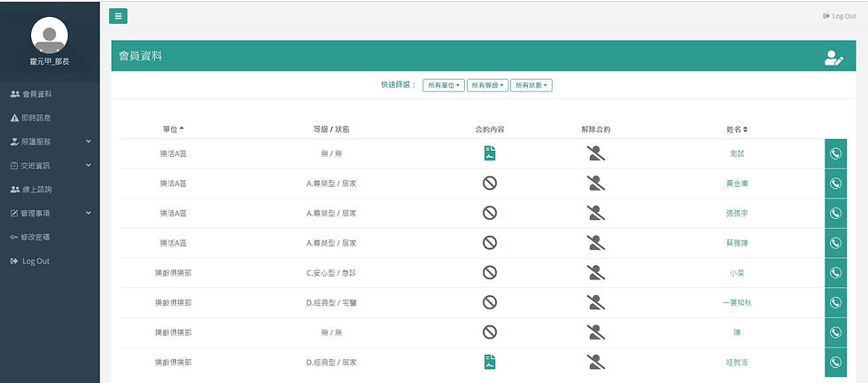
Task: Cancel the contract for member 小葉
Action: [595, 273]
